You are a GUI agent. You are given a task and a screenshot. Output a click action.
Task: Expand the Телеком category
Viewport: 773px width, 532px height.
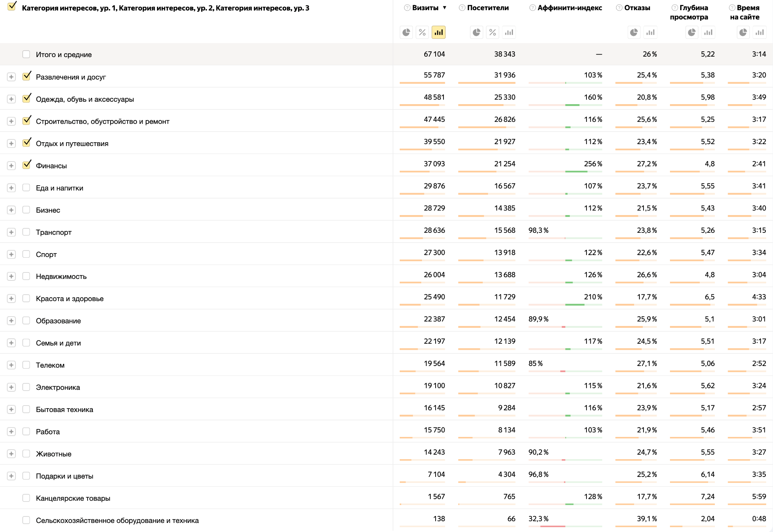[x=11, y=365]
